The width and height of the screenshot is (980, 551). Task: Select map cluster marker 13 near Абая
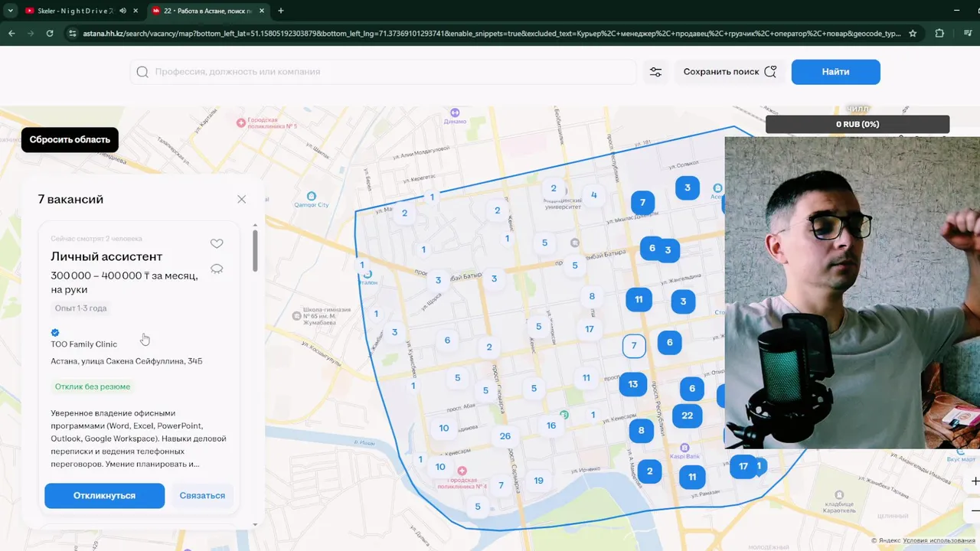632,384
